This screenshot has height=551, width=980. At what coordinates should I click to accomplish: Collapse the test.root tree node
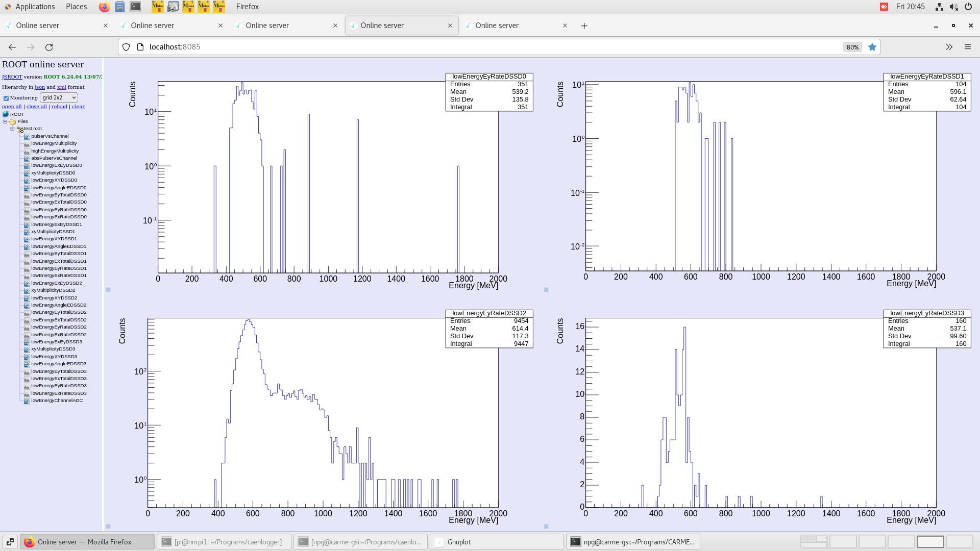click(x=12, y=129)
